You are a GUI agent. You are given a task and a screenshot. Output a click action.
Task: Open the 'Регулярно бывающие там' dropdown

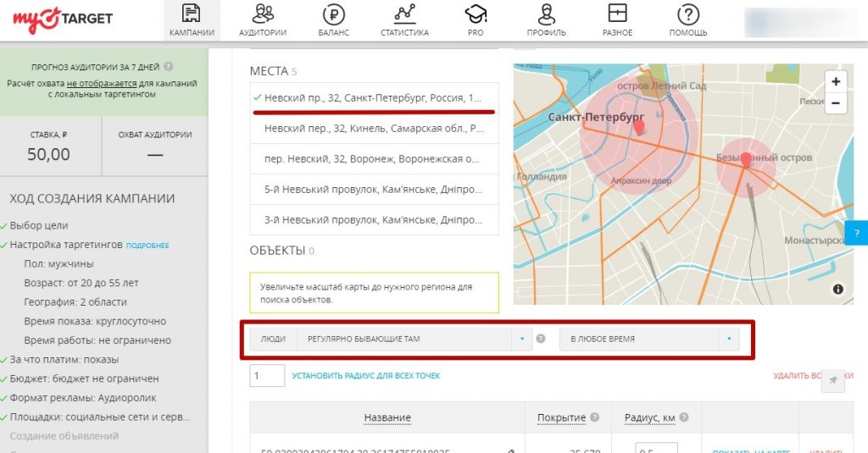[x=414, y=339]
